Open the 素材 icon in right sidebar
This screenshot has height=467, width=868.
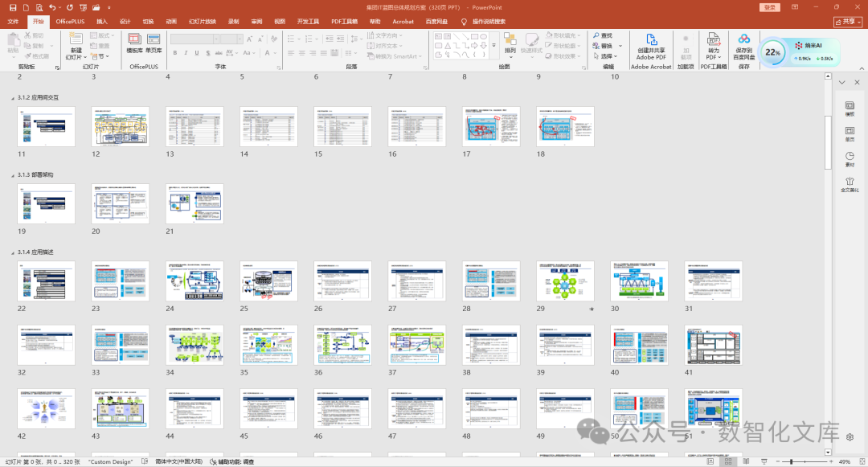coord(850,159)
